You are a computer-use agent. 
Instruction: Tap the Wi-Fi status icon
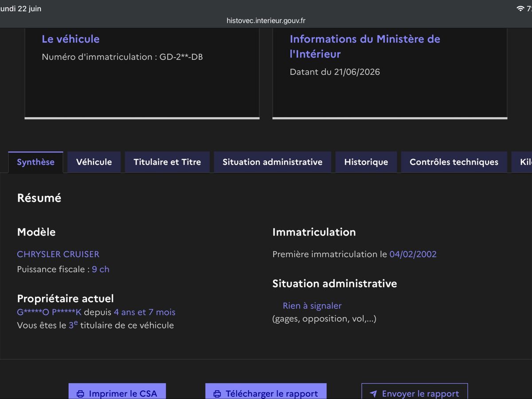[520, 9]
